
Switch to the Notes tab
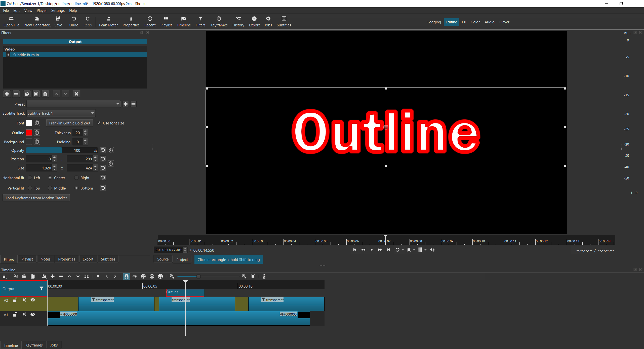[45, 259]
